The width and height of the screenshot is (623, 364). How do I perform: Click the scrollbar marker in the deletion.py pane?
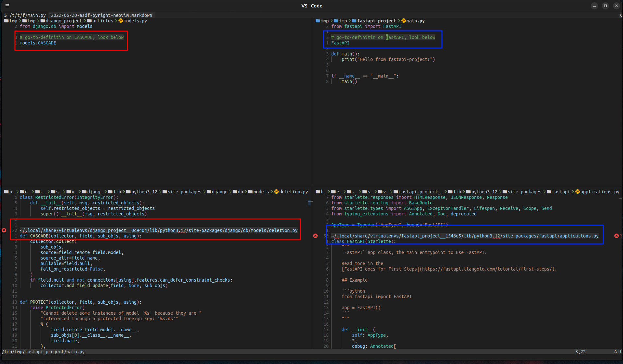point(310,202)
